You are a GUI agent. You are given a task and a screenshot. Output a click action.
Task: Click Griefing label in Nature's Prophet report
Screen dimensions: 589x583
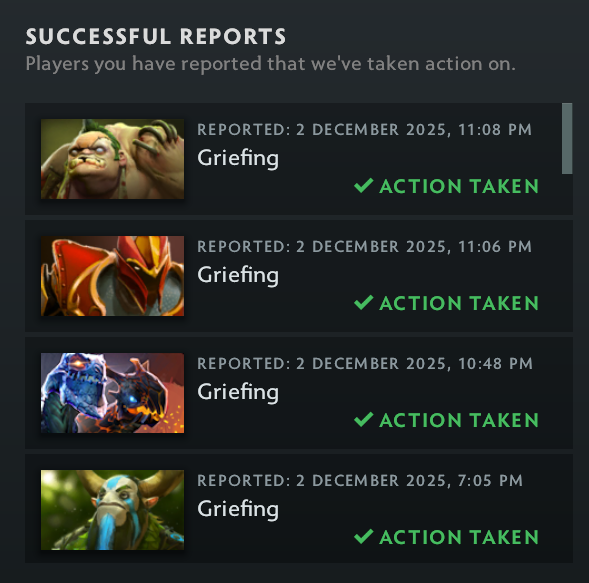[238, 509]
